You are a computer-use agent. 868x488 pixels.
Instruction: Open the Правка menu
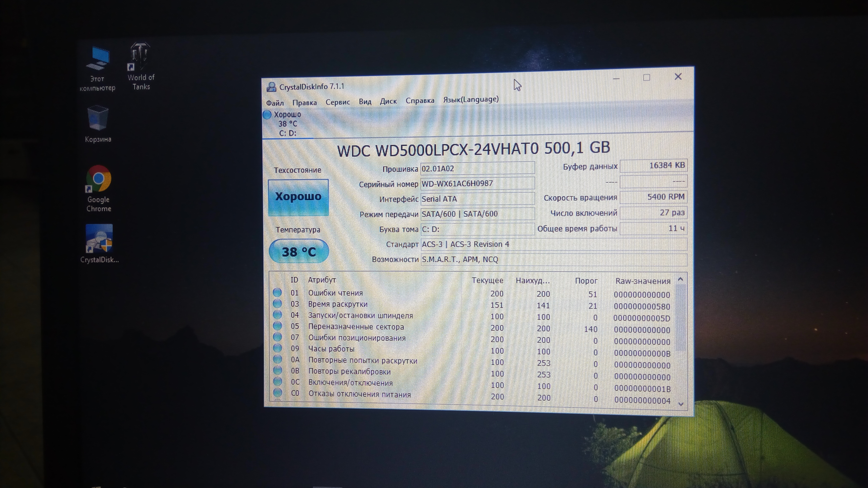304,102
